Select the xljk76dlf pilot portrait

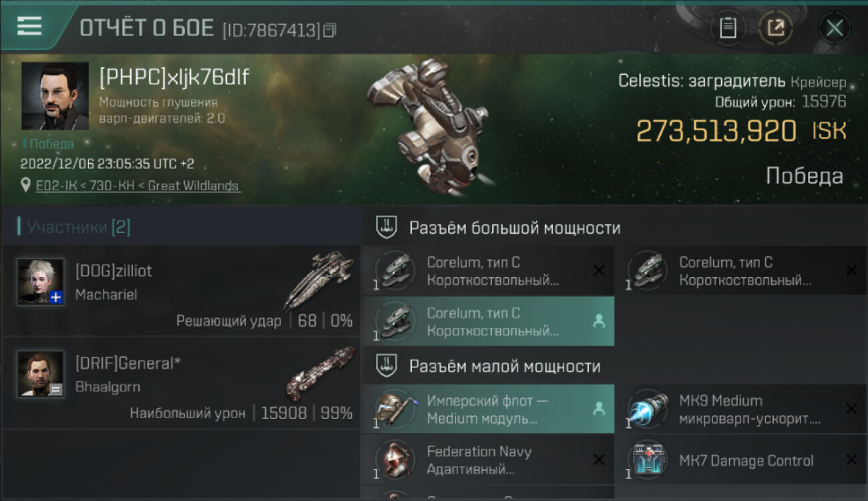click(55, 96)
